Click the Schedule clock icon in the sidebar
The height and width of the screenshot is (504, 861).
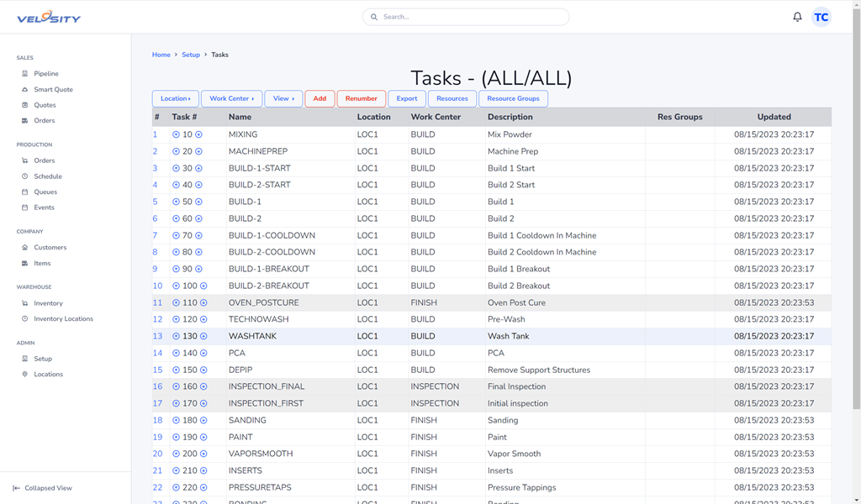pos(25,176)
